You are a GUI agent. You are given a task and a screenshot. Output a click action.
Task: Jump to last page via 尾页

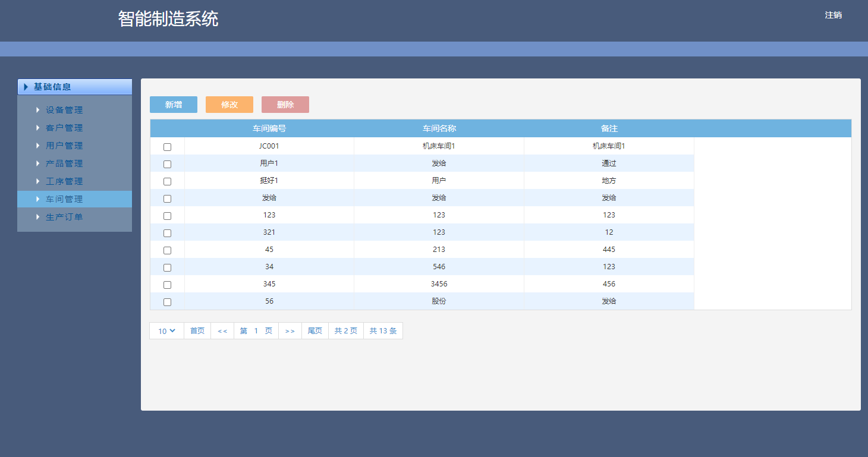[x=315, y=331]
